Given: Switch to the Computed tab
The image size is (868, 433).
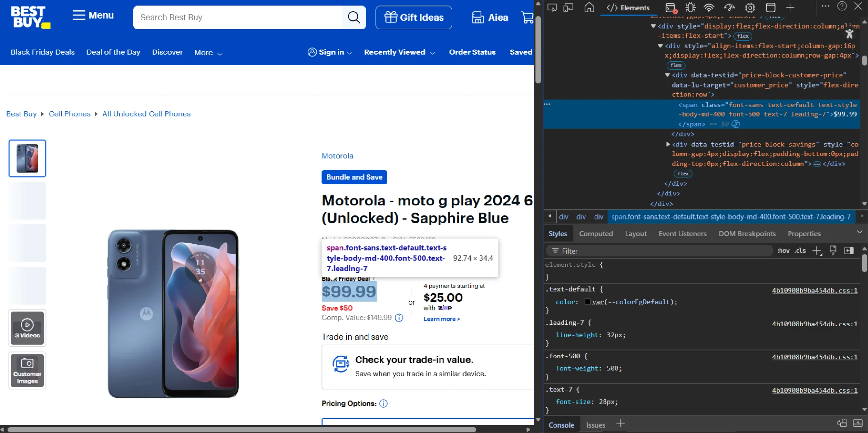Looking at the screenshot, I should point(596,233).
